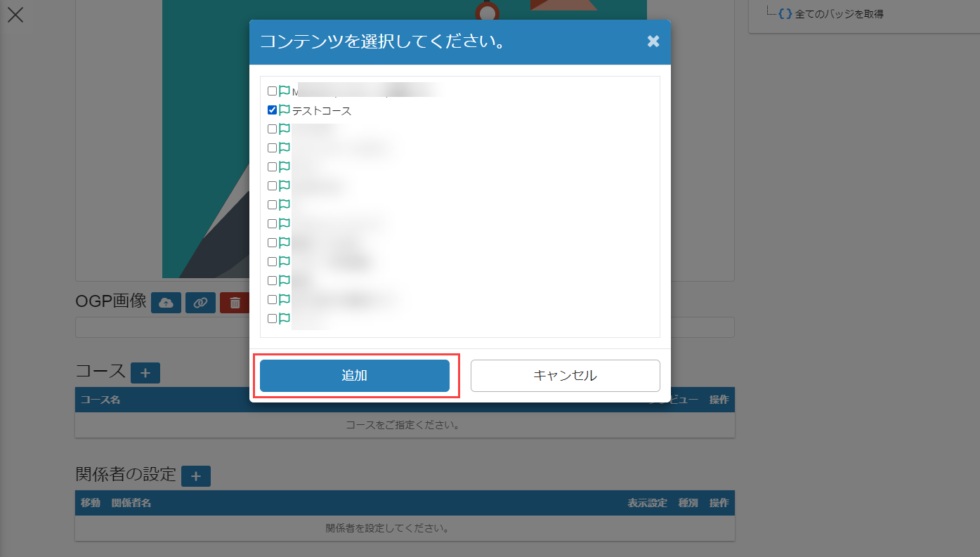Click the OGP画像 cloud upload icon
The height and width of the screenshot is (557, 980).
166,303
